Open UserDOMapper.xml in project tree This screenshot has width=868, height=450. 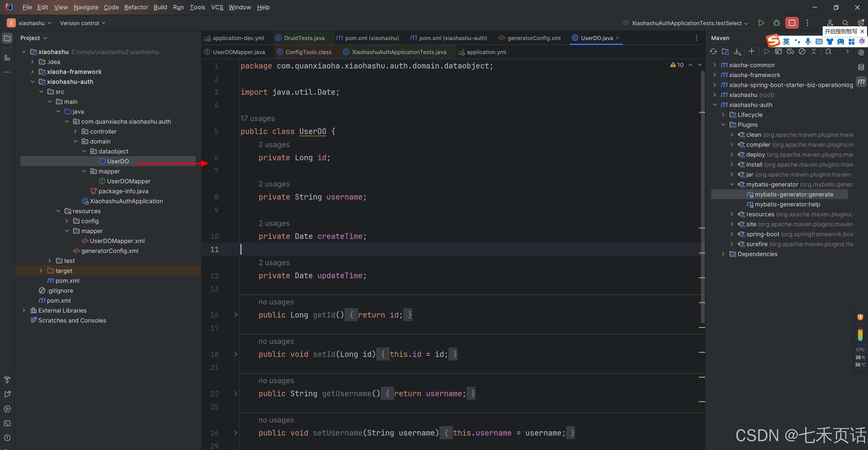(x=117, y=241)
